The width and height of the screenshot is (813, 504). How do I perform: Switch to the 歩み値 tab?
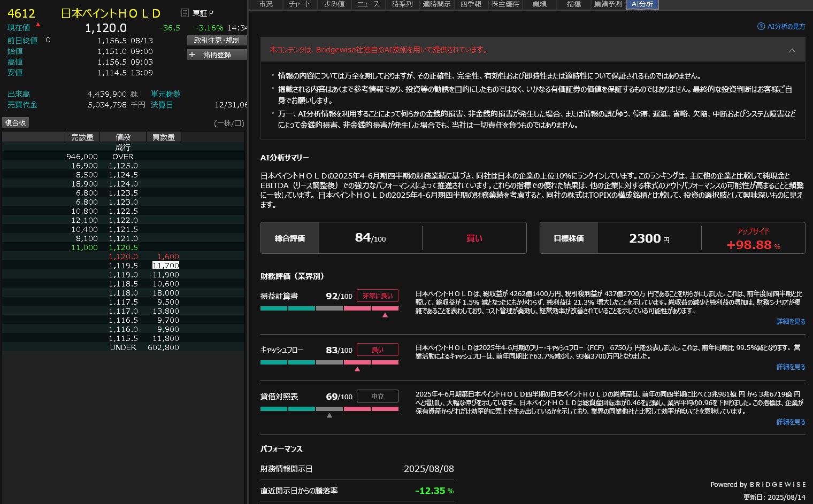click(x=334, y=4)
